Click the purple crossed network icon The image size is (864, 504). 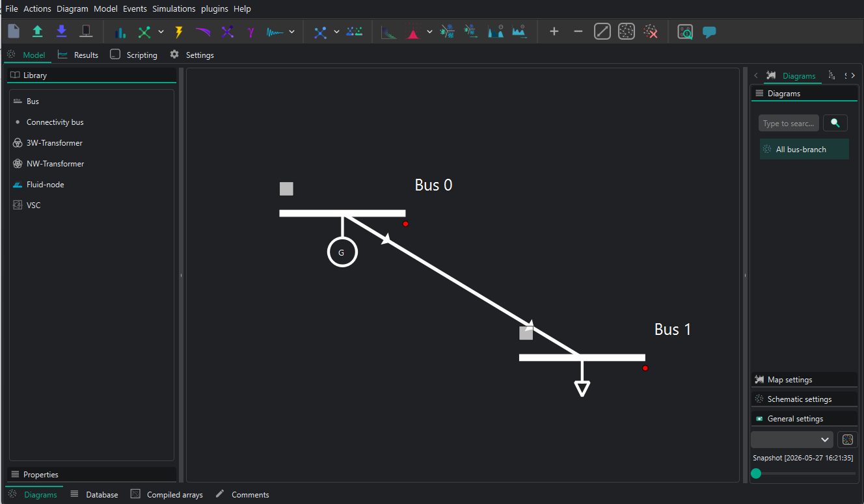(227, 31)
